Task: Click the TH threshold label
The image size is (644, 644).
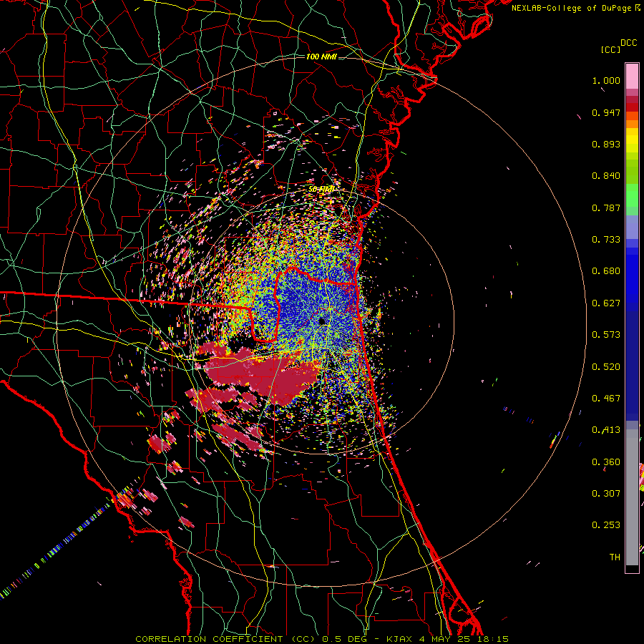Action: 615,557
